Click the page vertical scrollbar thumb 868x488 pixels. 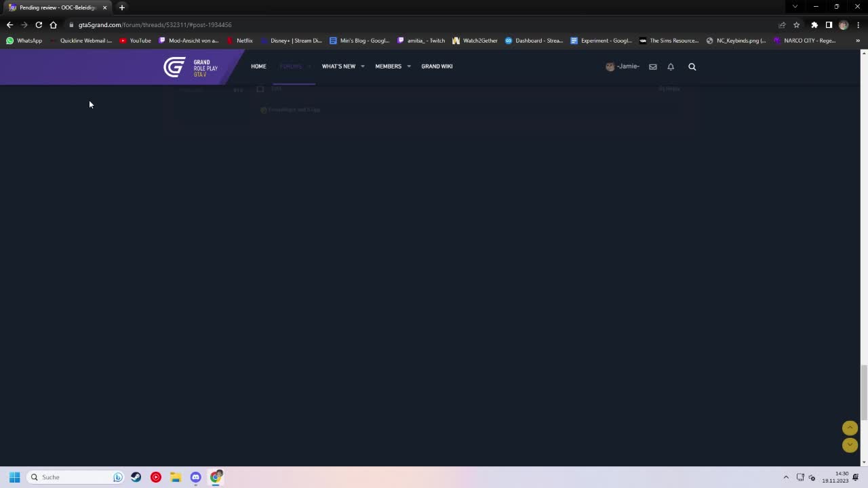click(x=864, y=392)
